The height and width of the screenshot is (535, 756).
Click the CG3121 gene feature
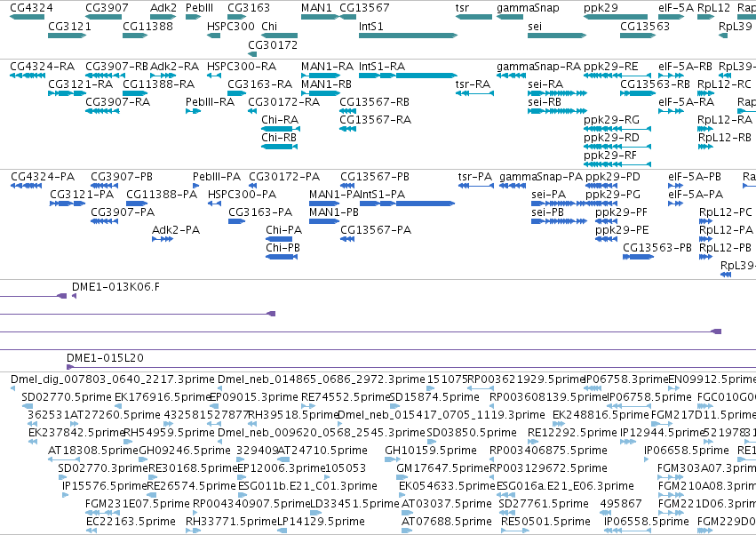pyautogui.click(x=67, y=36)
